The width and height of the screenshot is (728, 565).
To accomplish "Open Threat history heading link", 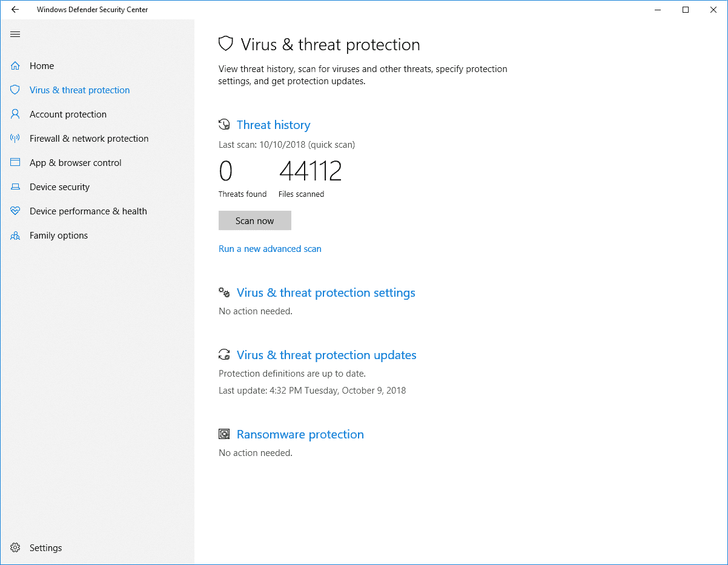I will coord(273,125).
